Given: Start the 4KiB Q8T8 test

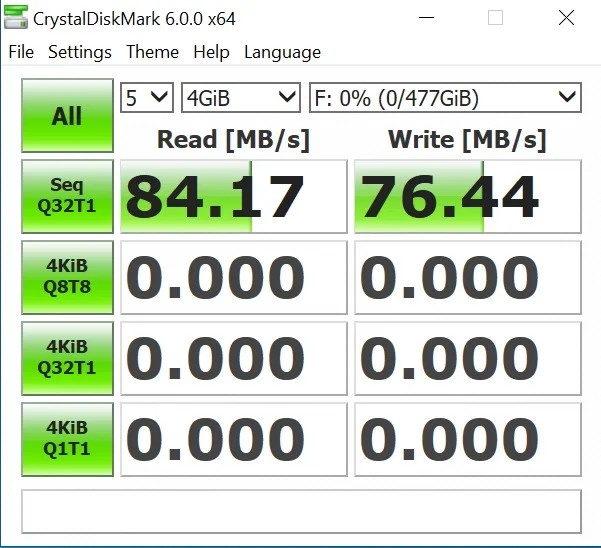Looking at the screenshot, I should (x=67, y=277).
